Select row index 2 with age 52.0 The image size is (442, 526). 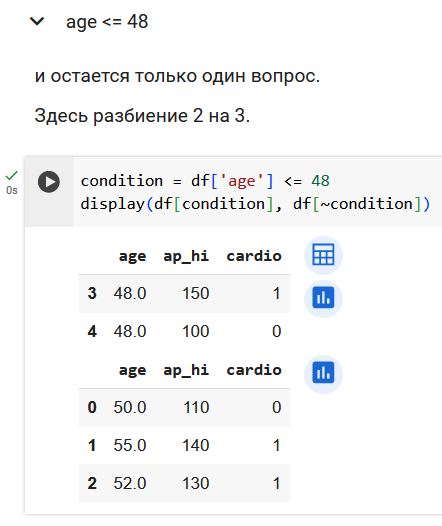(x=184, y=483)
